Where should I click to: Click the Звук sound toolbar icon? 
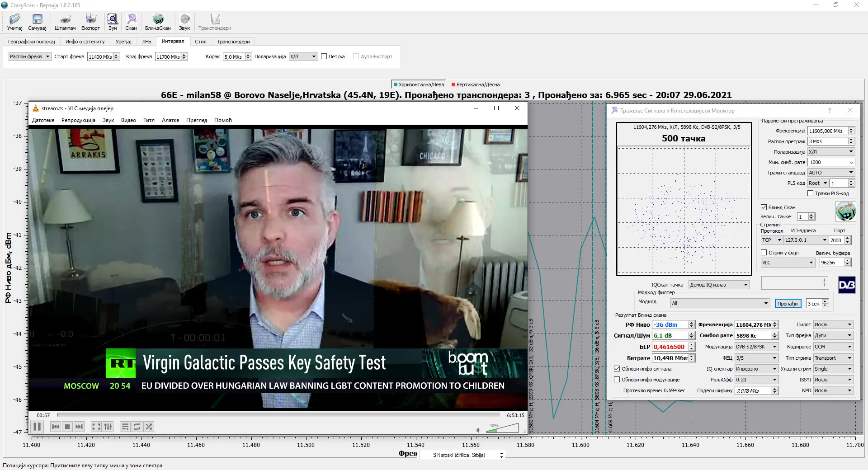pyautogui.click(x=184, y=22)
